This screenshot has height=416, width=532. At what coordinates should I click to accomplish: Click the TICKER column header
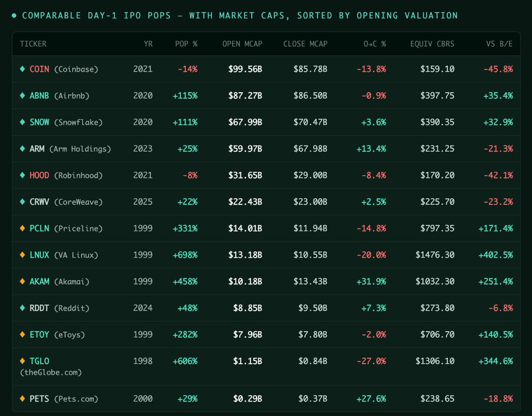pyautogui.click(x=33, y=44)
